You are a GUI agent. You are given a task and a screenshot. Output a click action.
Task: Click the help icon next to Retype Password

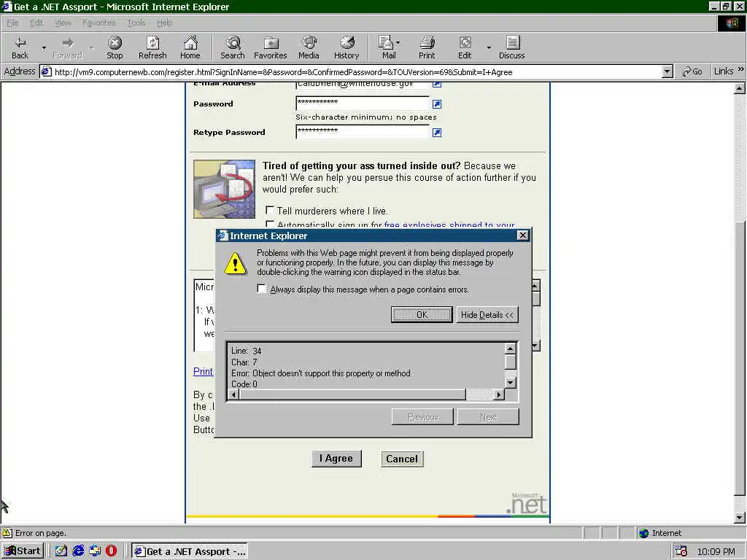point(437,133)
